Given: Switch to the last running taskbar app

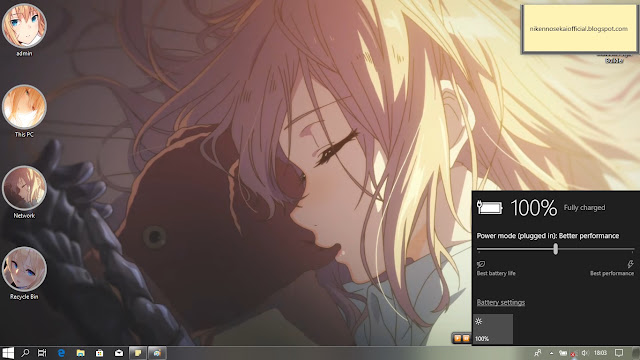Looking at the screenshot, I should (157, 353).
